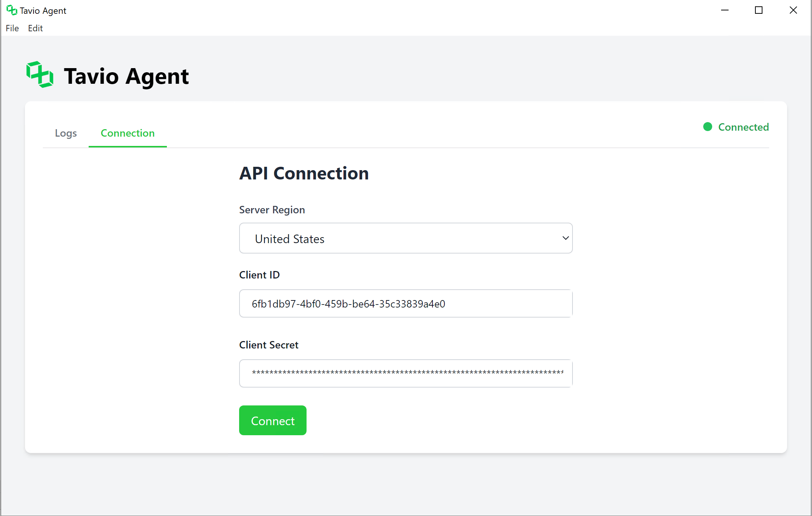The width and height of the screenshot is (812, 516).
Task: Minimize the Tavio Agent window
Action: tap(724, 10)
